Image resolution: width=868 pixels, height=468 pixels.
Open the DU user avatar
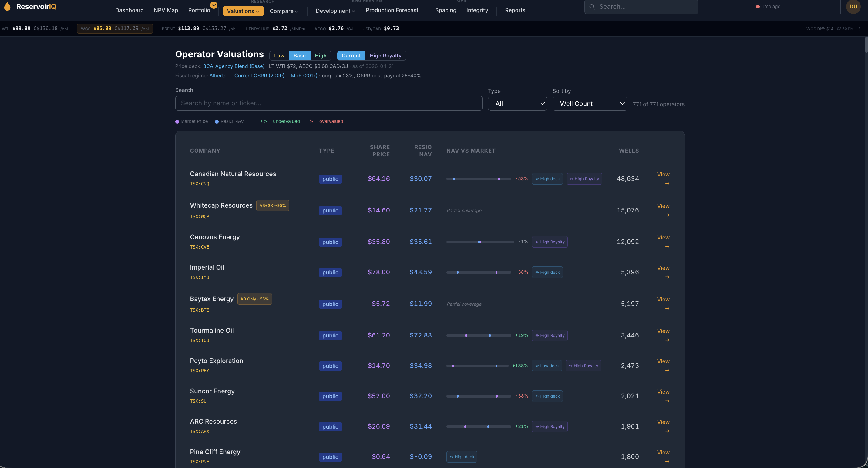tap(853, 7)
